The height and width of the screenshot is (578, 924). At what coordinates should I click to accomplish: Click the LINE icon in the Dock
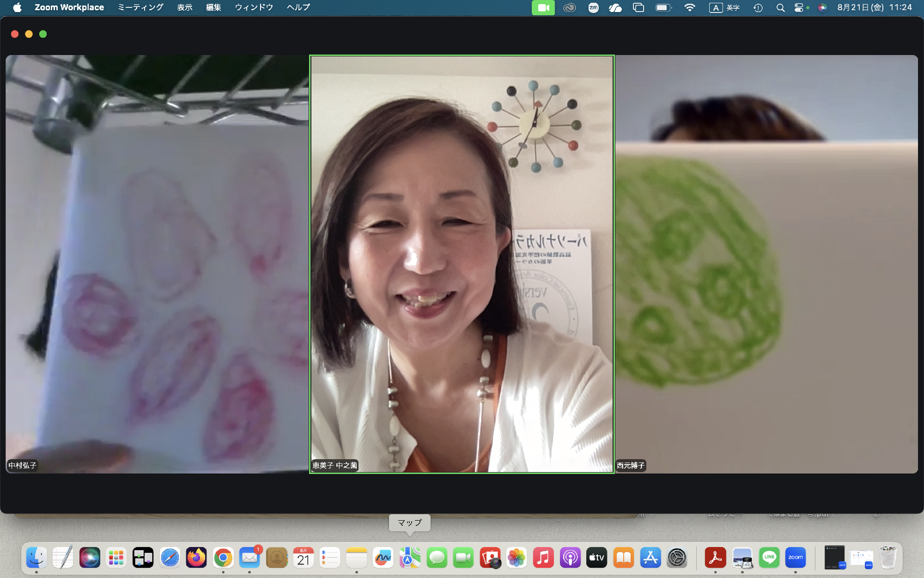pos(769,558)
